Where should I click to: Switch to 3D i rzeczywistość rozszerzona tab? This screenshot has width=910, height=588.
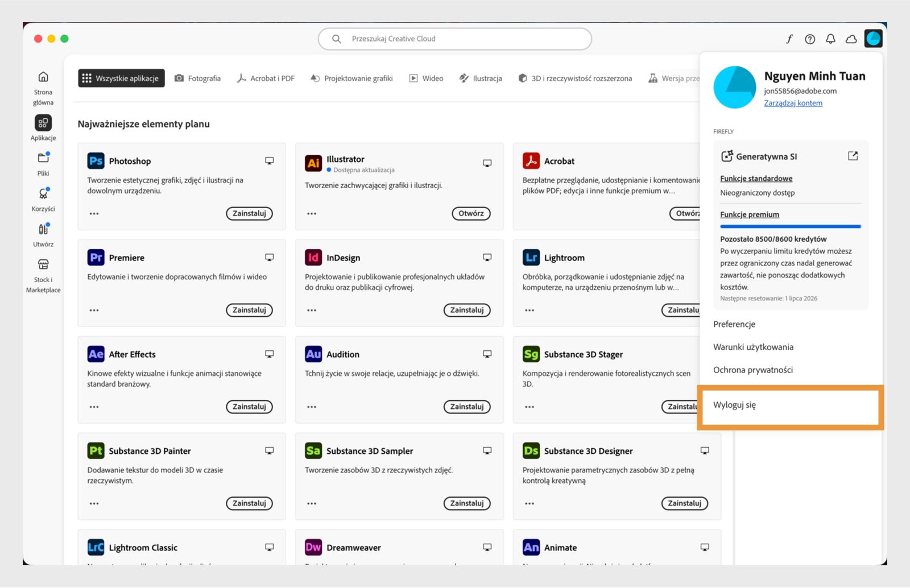click(575, 78)
